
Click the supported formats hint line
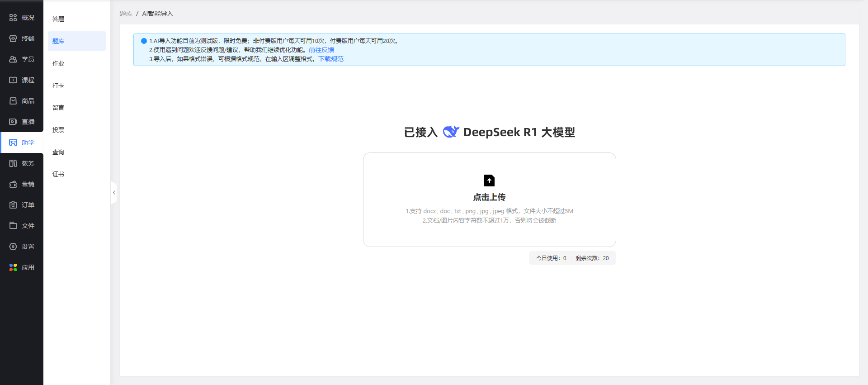[489, 211]
